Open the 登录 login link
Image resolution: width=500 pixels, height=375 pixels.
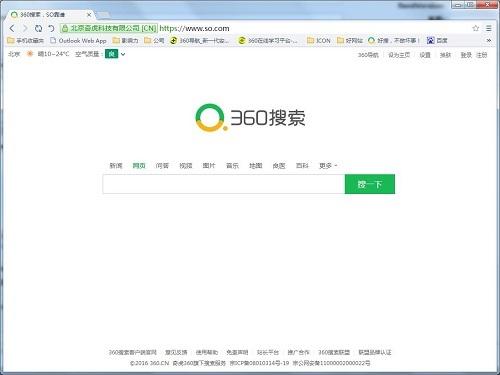point(466,55)
